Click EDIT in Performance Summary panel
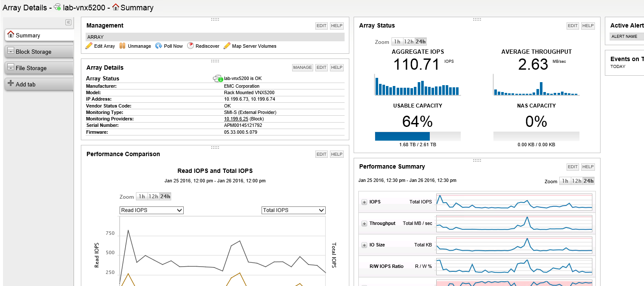This screenshot has height=286, width=644. click(573, 167)
